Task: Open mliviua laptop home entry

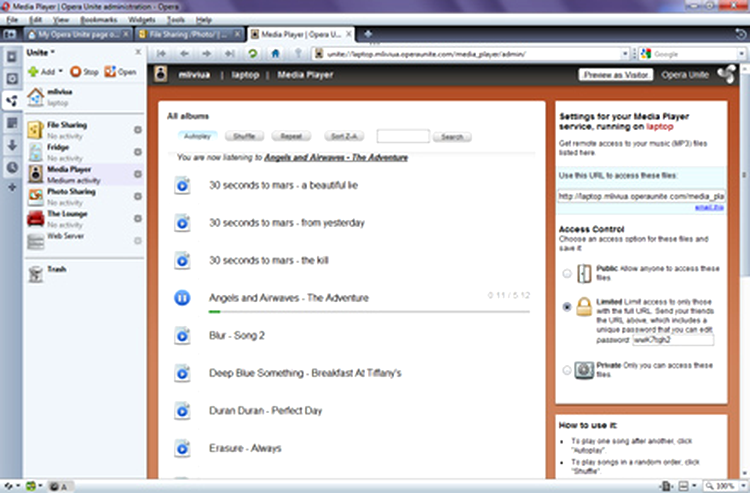Action: coord(50,97)
